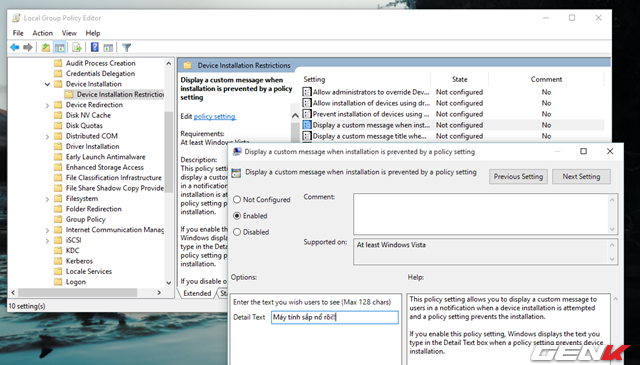Sort by the Comment column header
Viewport: 640px width, 365px height.
pos(546,80)
